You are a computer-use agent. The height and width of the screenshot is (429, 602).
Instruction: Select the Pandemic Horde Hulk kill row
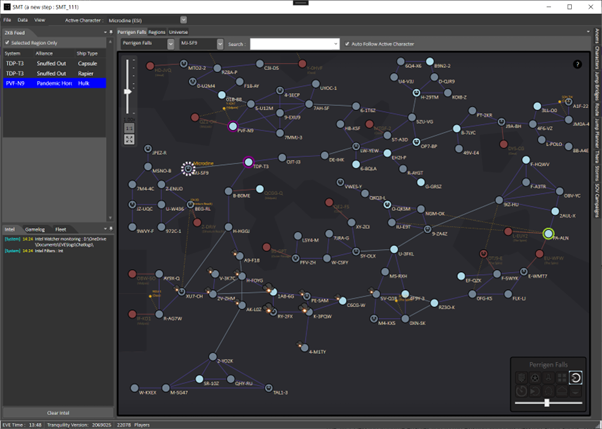[57, 83]
